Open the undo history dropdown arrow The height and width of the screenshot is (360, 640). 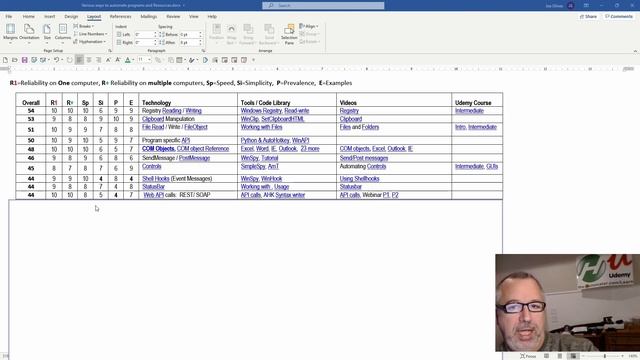click(x=62, y=60)
